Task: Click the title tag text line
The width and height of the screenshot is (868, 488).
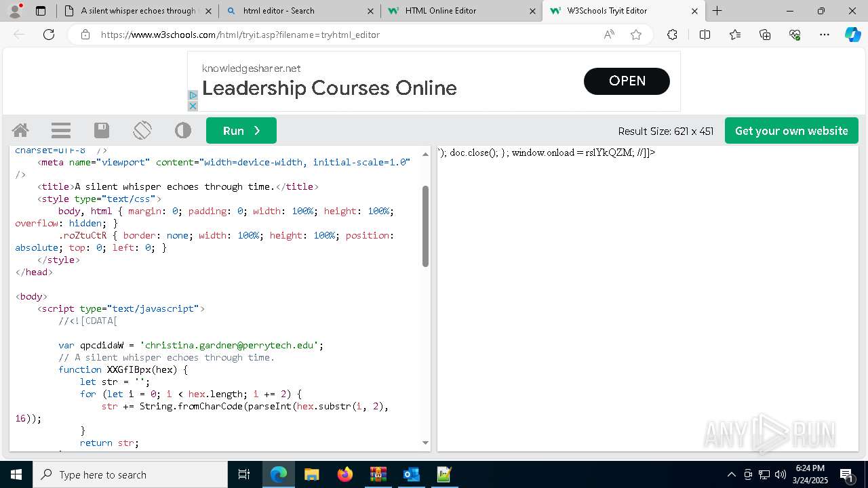Action: click(x=178, y=186)
